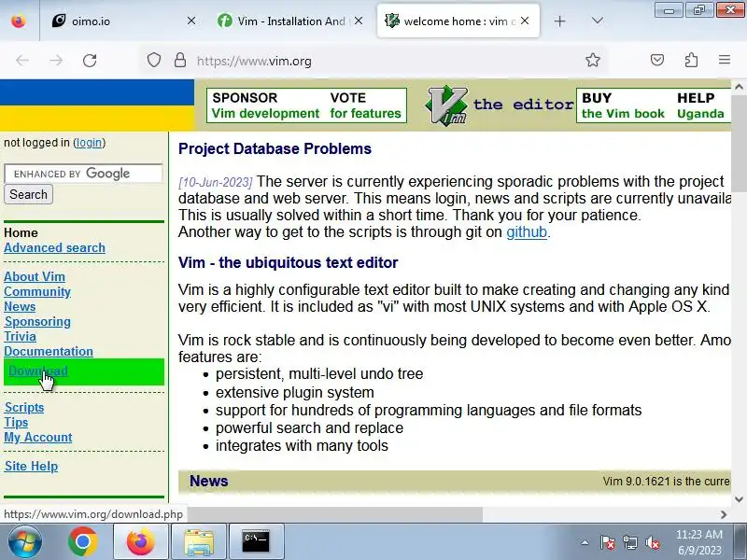
Task: Show site security padlock info
Action: coord(180,61)
